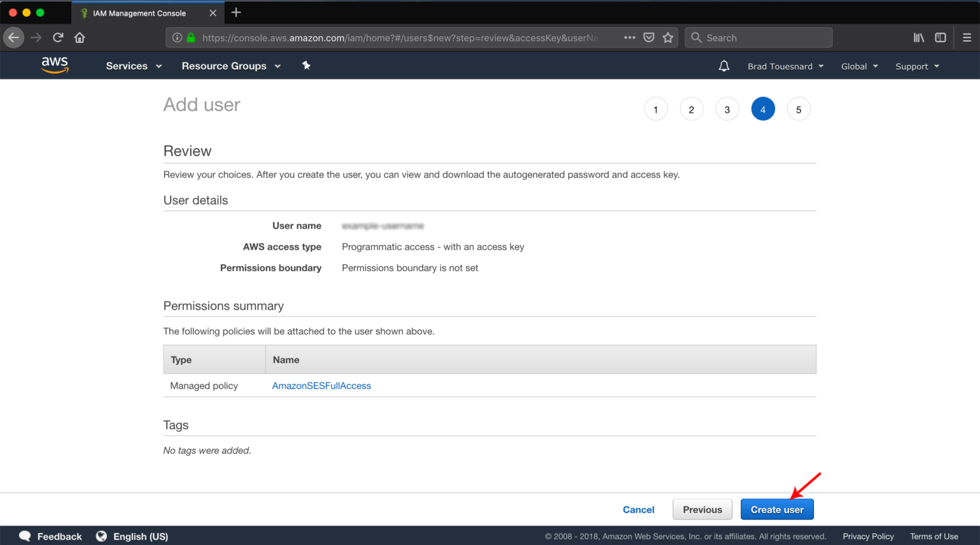Click the Add user page title
This screenshot has width=980, height=545.
tap(202, 104)
